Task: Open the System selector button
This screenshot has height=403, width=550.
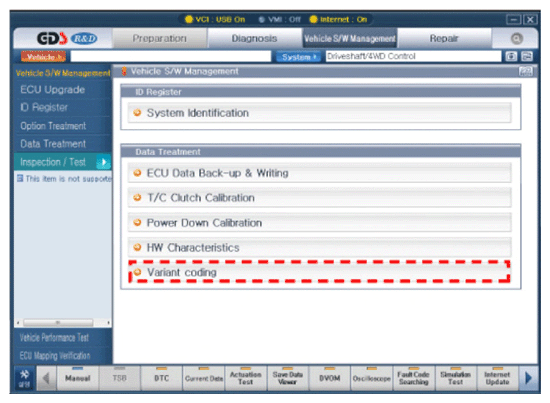Action: tap(299, 56)
